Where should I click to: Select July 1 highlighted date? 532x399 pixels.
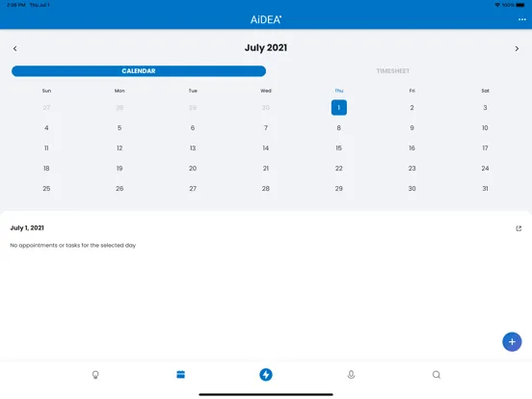tap(339, 108)
